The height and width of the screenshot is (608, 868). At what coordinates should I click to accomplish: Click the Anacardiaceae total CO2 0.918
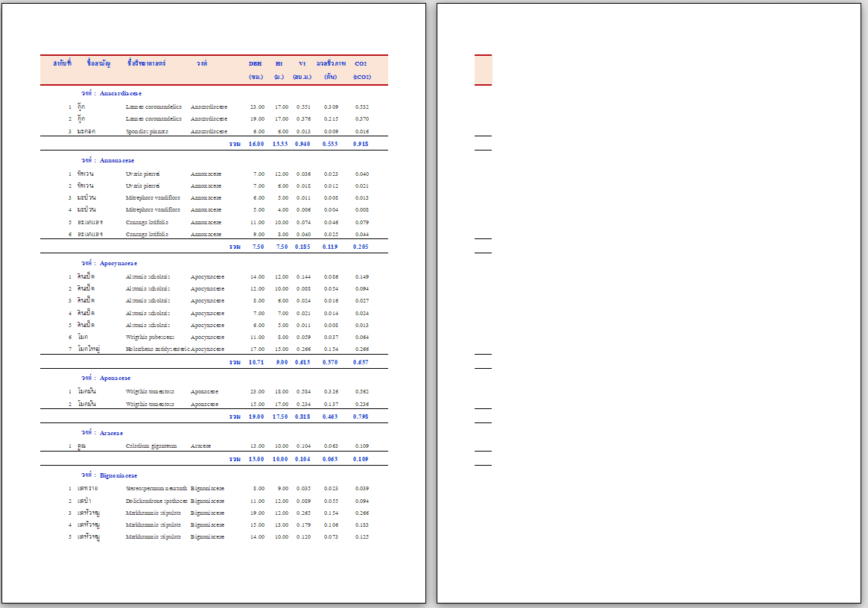coord(361,144)
